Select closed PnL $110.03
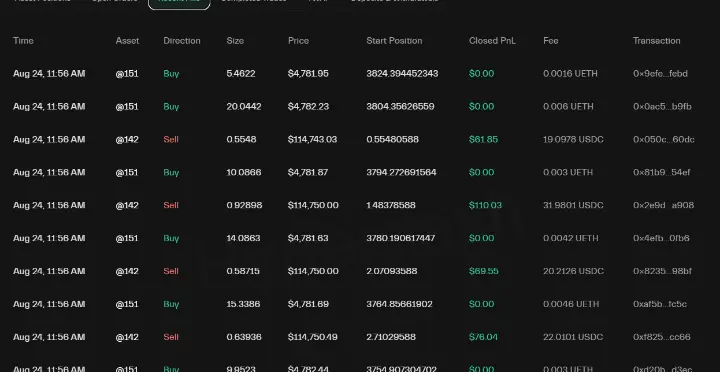 pyautogui.click(x=485, y=205)
